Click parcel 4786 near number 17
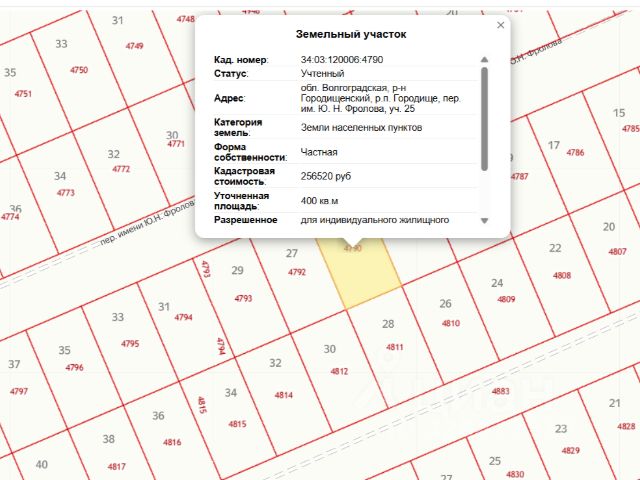 point(575,153)
